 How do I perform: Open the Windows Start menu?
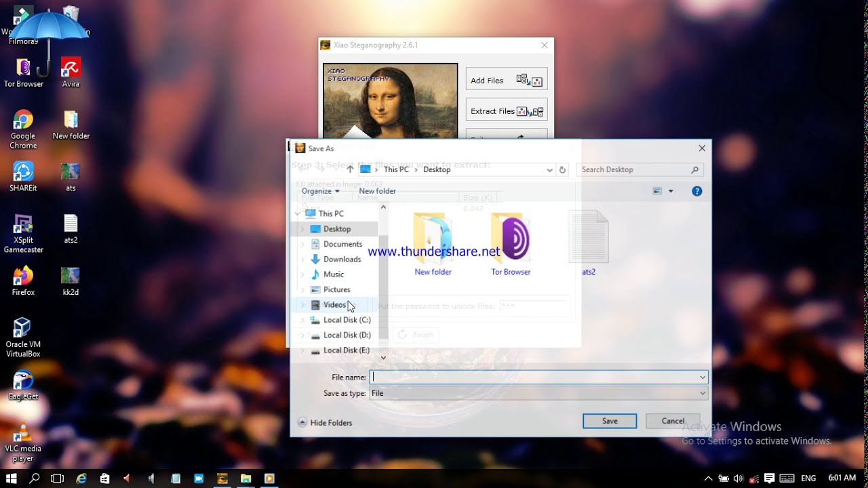click(x=12, y=478)
